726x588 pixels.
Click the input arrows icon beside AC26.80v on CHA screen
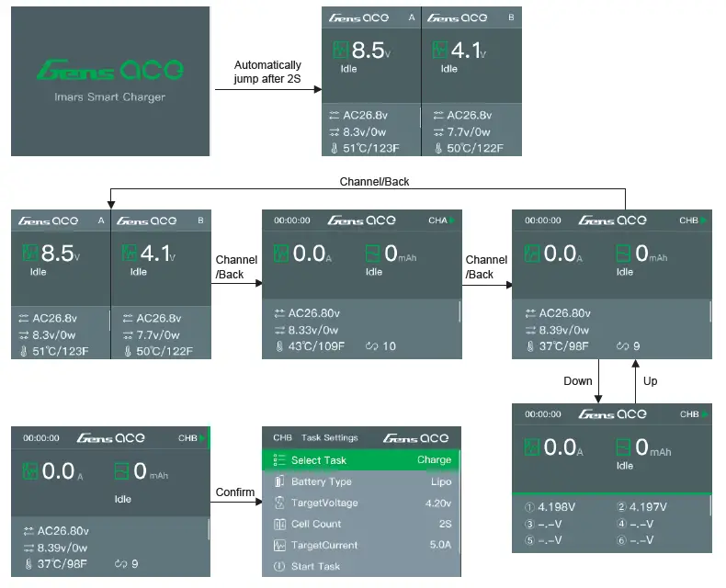pyautogui.click(x=279, y=313)
